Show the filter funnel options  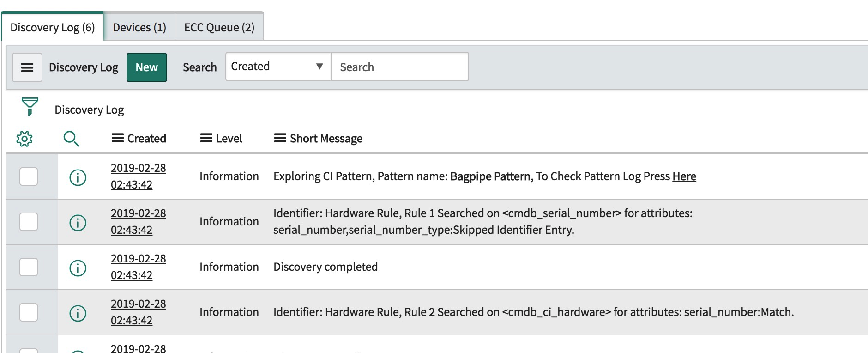coord(30,107)
